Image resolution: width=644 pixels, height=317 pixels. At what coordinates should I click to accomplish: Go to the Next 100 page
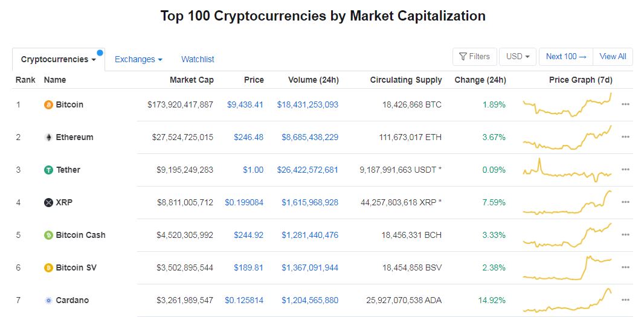pos(566,57)
